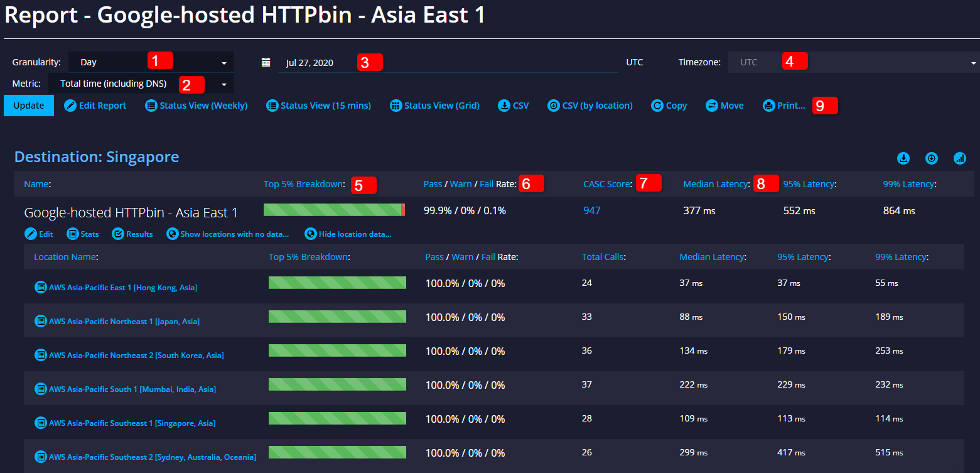Viewport: 980px width, 473px height.
Task: Open Status View (Weekly) list icon
Action: [151, 106]
